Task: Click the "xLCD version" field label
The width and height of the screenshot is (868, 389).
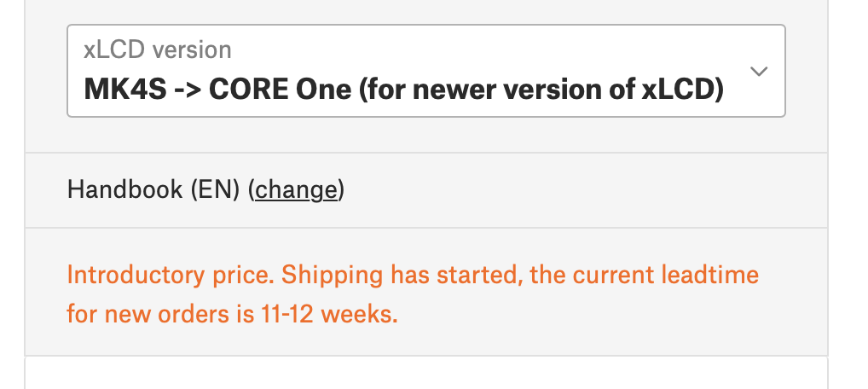Action: point(157,49)
